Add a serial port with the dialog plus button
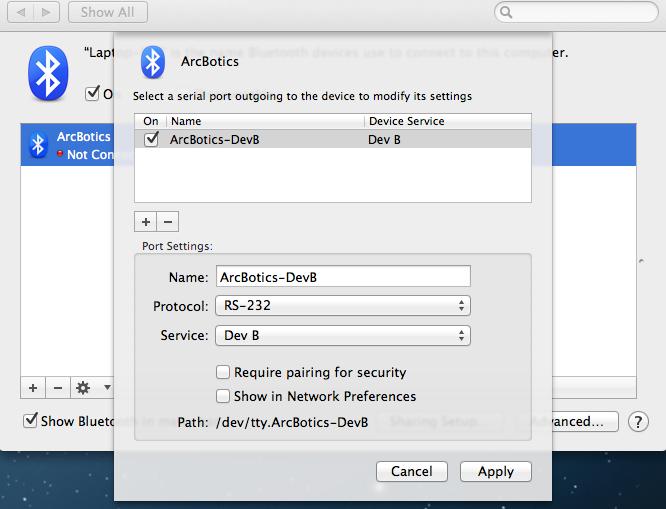The image size is (666, 509). (146, 222)
